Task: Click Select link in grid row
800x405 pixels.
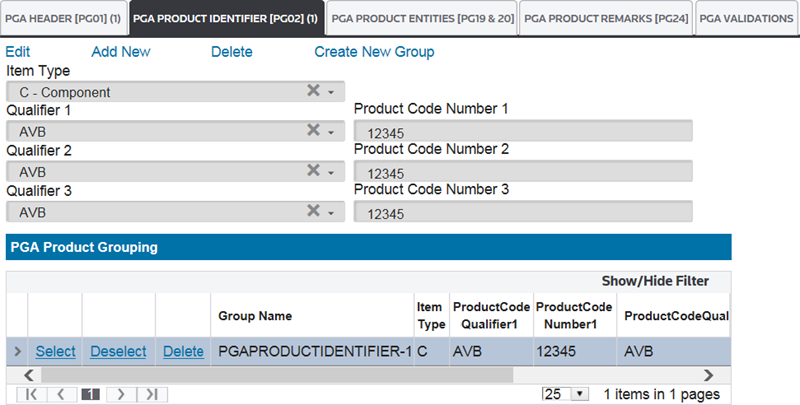Action: click(x=55, y=351)
